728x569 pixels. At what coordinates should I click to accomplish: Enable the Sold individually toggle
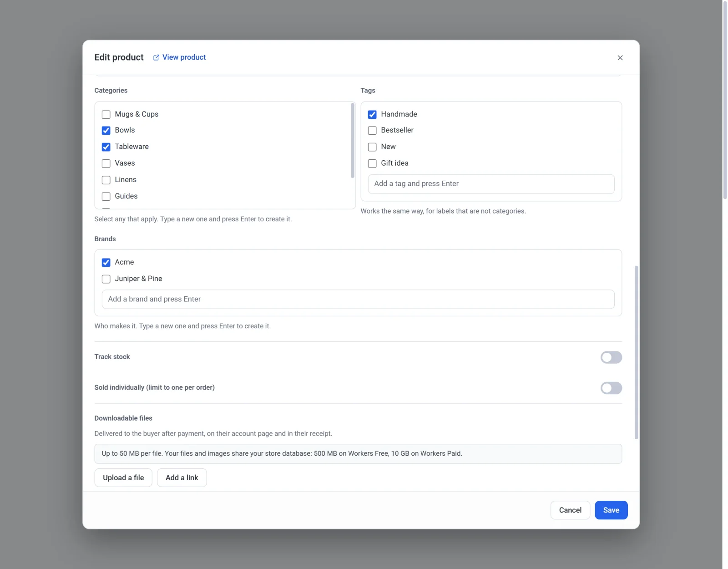611,388
